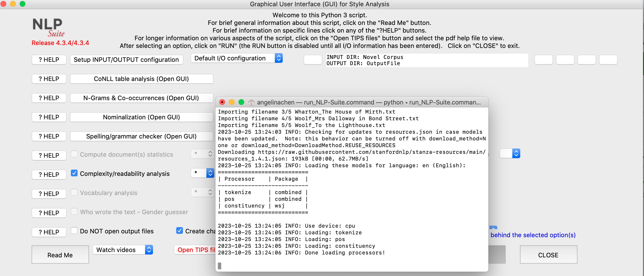644x276 pixels.
Task: Minimize the terminal window with yellow button
Action: tap(232, 102)
